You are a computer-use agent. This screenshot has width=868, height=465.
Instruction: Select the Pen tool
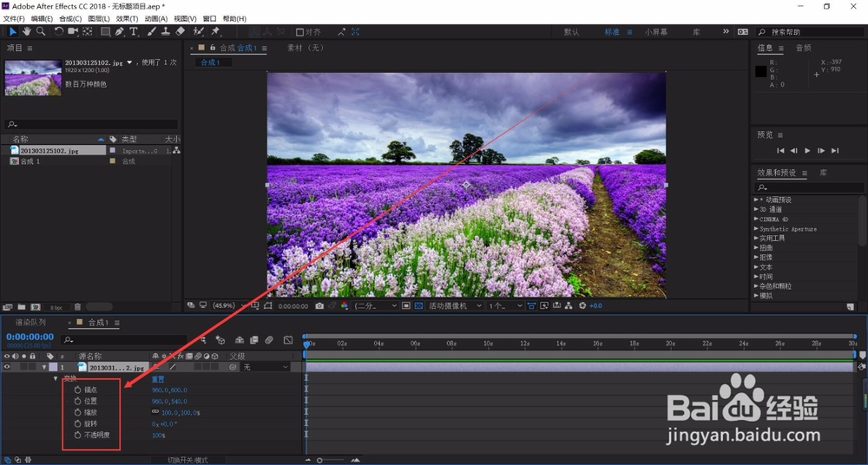[x=120, y=31]
